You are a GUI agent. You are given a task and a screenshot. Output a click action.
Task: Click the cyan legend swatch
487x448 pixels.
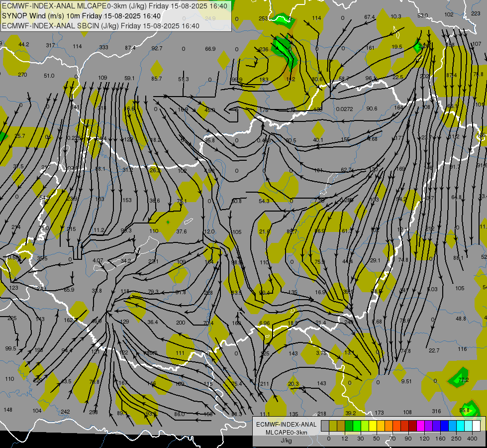coord(460,426)
